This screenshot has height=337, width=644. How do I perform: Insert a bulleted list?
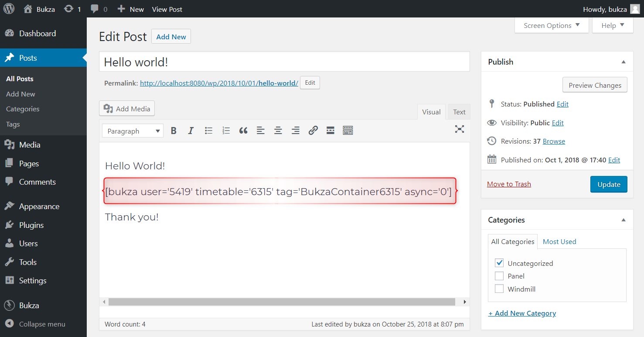click(208, 131)
